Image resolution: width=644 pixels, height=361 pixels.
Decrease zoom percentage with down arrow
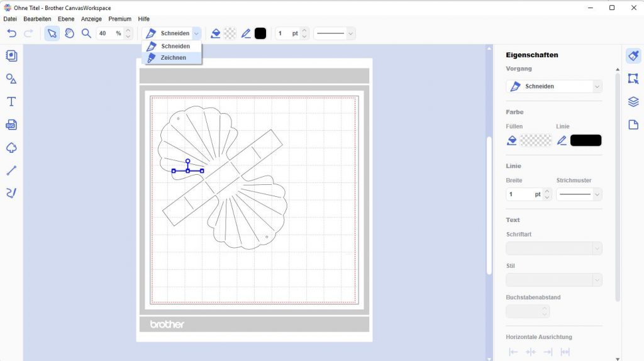pyautogui.click(x=128, y=36)
